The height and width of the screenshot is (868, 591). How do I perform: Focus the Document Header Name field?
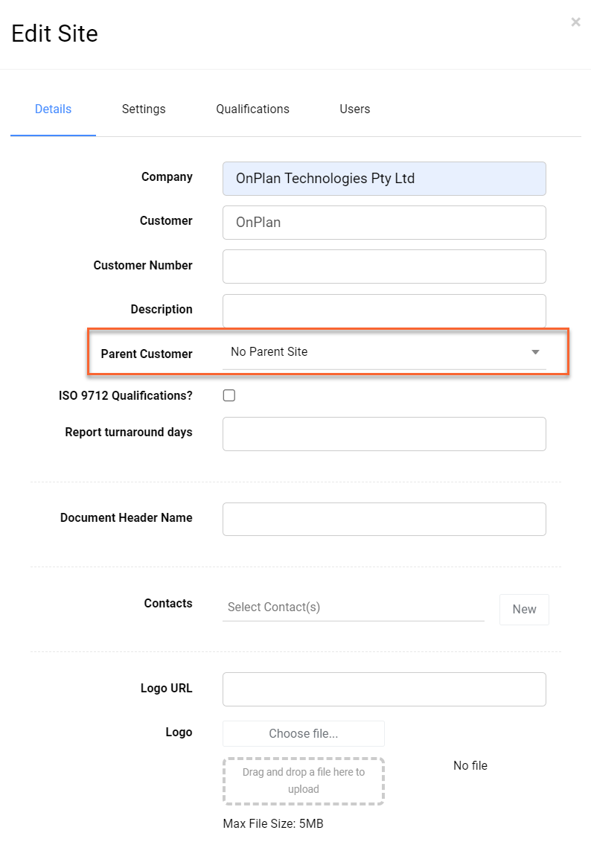coord(384,520)
